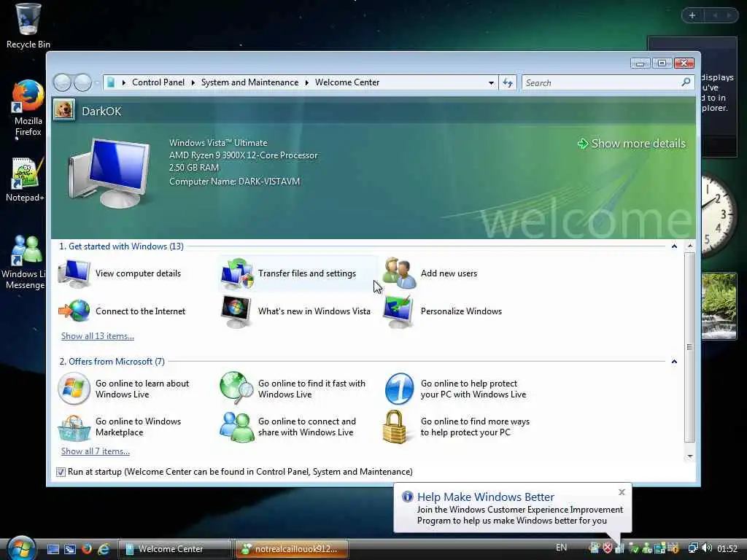This screenshot has height=560, width=747.
Task: Open the Personalize Windows icon
Action: [x=399, y=311]
